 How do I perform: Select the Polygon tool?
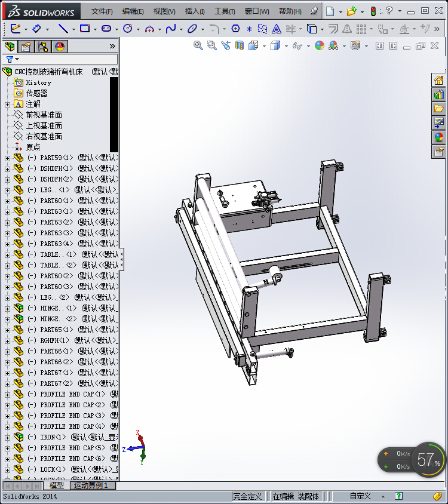pos(236,29)
